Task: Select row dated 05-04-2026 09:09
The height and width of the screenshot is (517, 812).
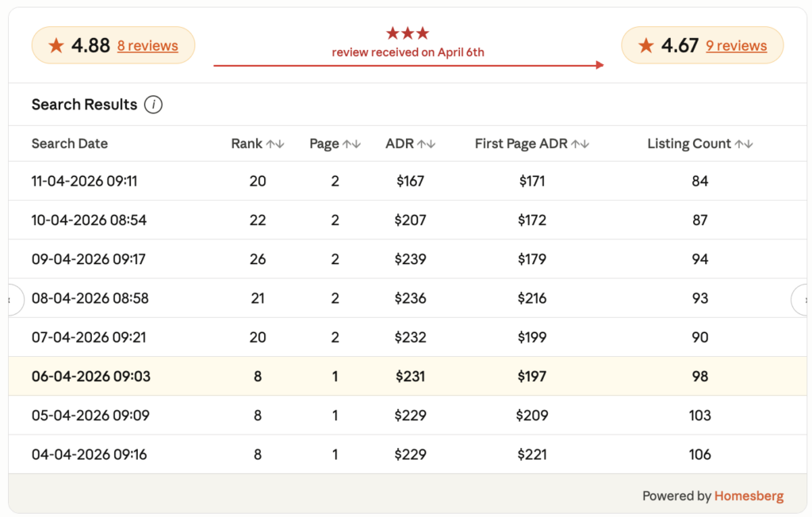Action: pos(408,415)
